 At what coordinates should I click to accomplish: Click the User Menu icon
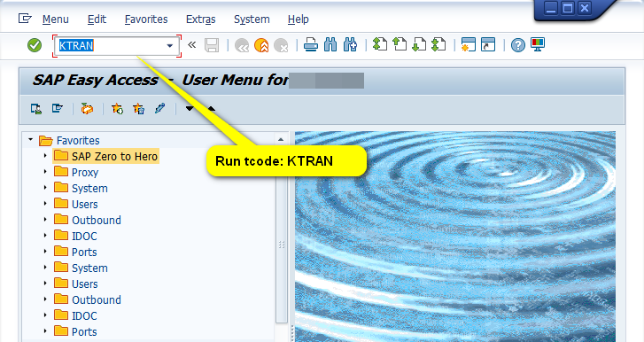tap(35, 108)
